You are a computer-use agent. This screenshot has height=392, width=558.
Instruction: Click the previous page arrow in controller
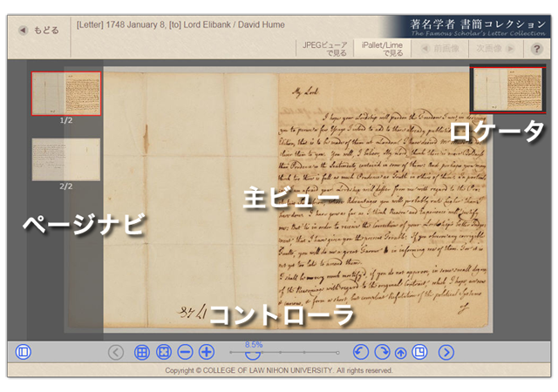pos(116,352)
